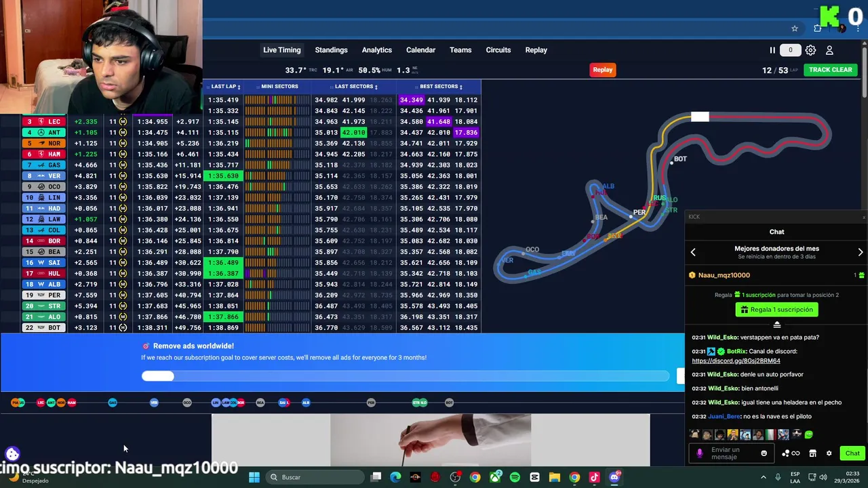868x488 pixels.
Task: Click system tray microphone icon
Action: [778, 477]
